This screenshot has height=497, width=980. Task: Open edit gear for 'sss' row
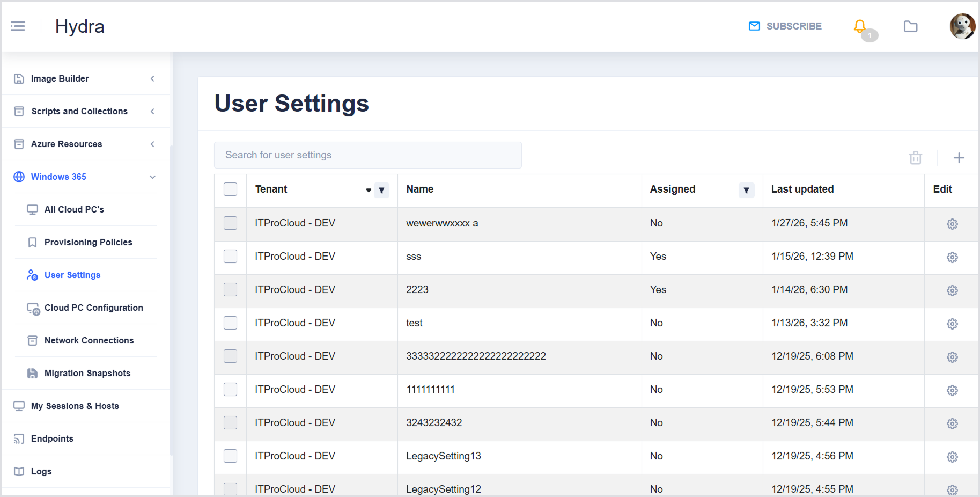coord(952,257)
